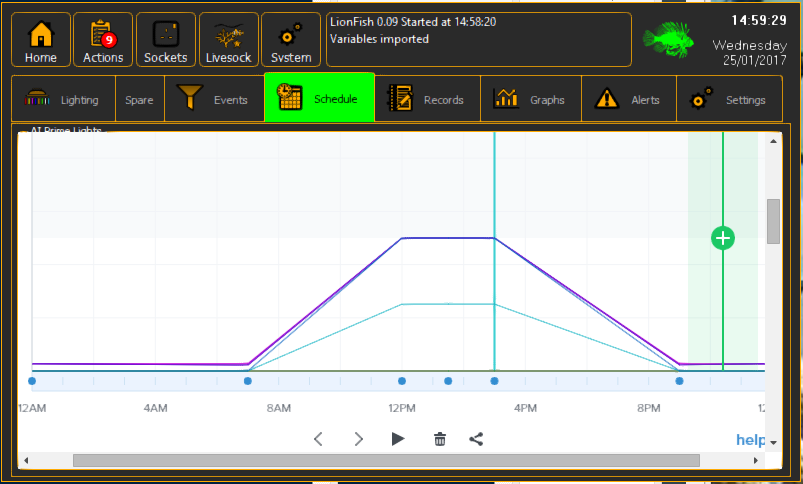Open the System gears button
This screenshot has width=803, height=484.
(x=291, y=40)
